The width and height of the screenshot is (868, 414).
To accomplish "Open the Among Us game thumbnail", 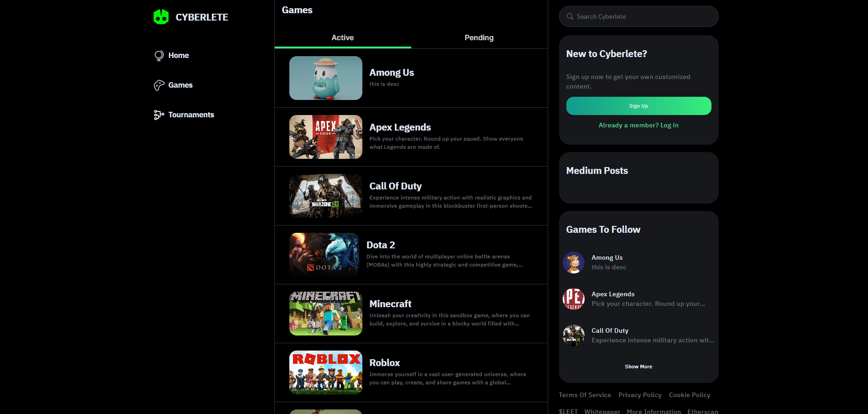I will 326,78.
